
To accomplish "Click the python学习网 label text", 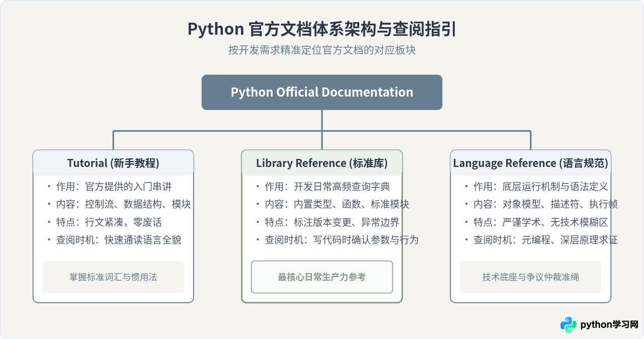I will tap(609, 325).
